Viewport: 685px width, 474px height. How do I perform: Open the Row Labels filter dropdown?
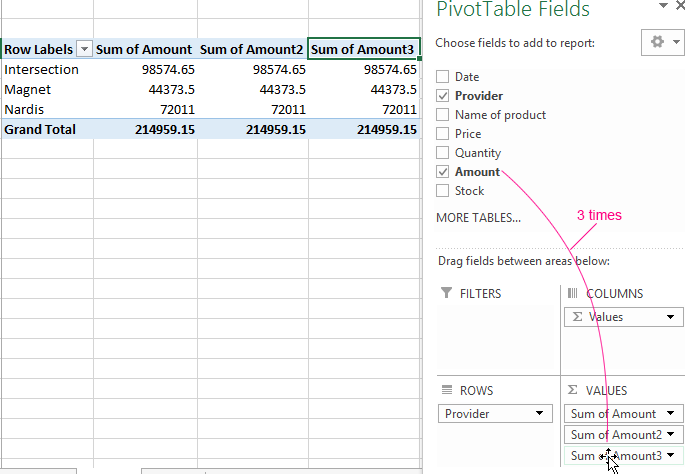84,49
